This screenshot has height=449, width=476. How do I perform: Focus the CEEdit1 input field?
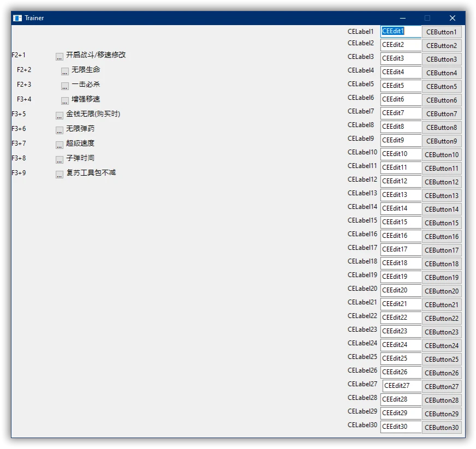pos(401,32)
